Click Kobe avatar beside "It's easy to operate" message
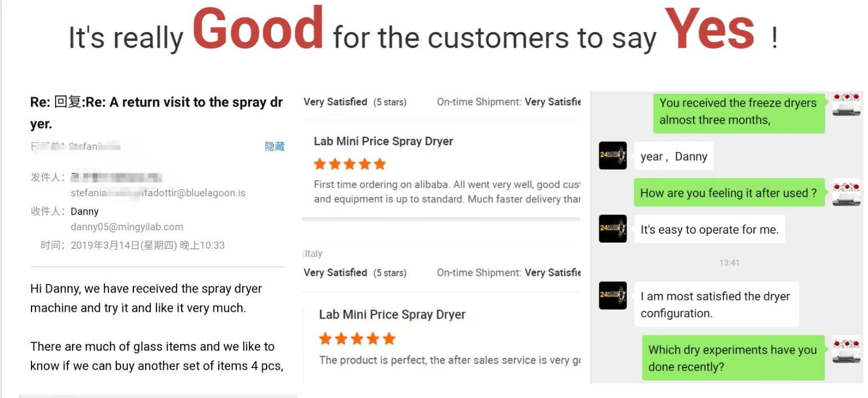The image size is (868, 398). (613, 229)
